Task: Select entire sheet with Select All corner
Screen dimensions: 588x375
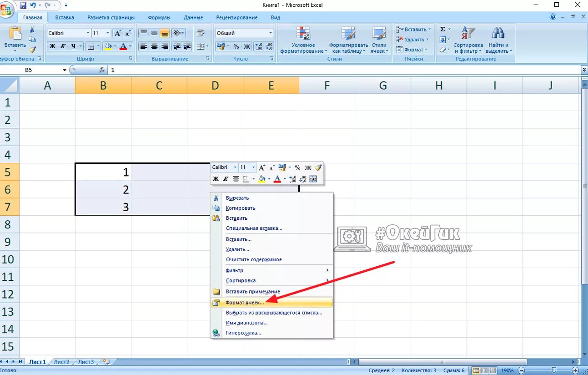Action: [9, 85]
